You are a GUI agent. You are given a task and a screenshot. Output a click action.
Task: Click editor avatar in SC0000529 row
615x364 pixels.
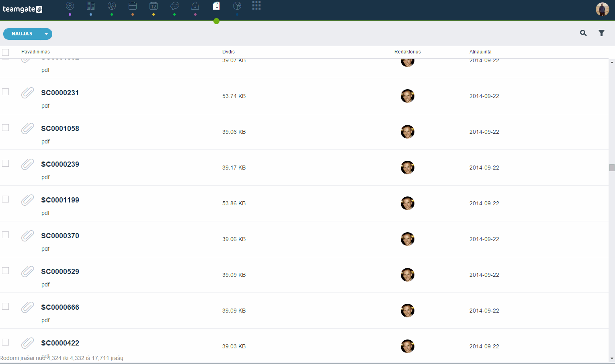click(408, 275)
